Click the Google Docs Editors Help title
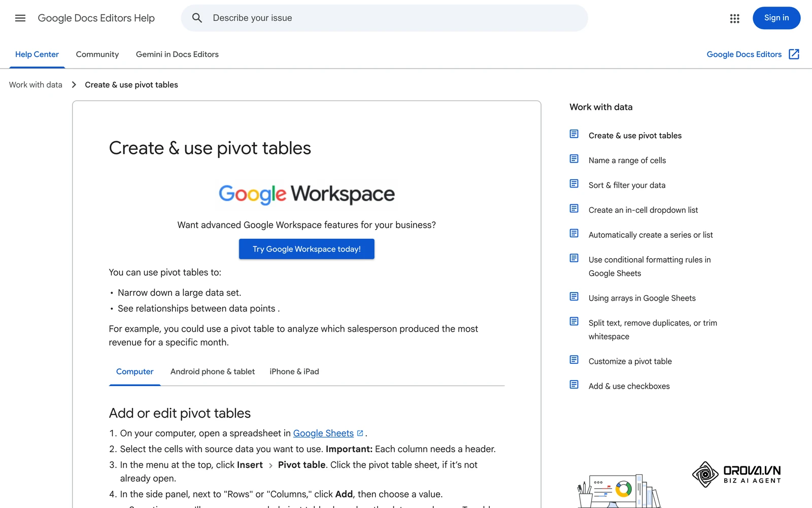 96,18
